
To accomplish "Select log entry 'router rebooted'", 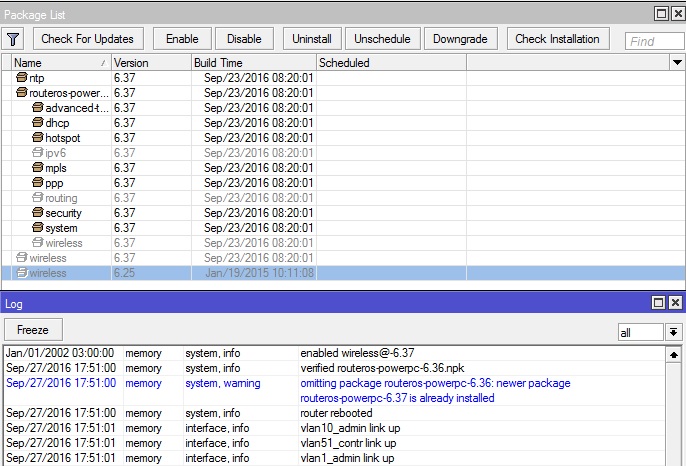I will click(x=336, y=413).
